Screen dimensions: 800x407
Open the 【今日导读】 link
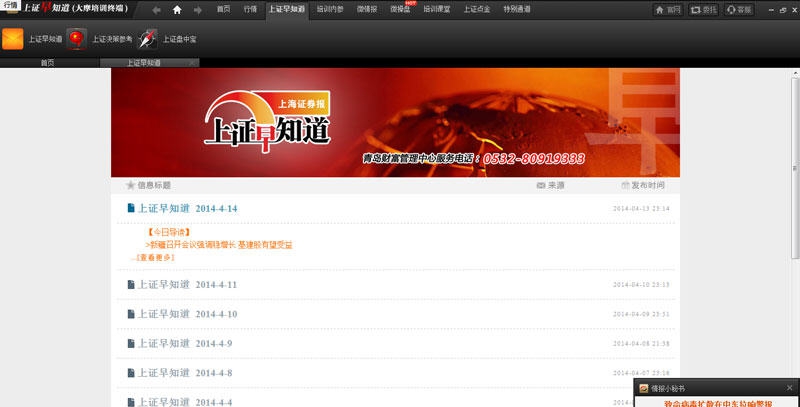pos(168,232)
